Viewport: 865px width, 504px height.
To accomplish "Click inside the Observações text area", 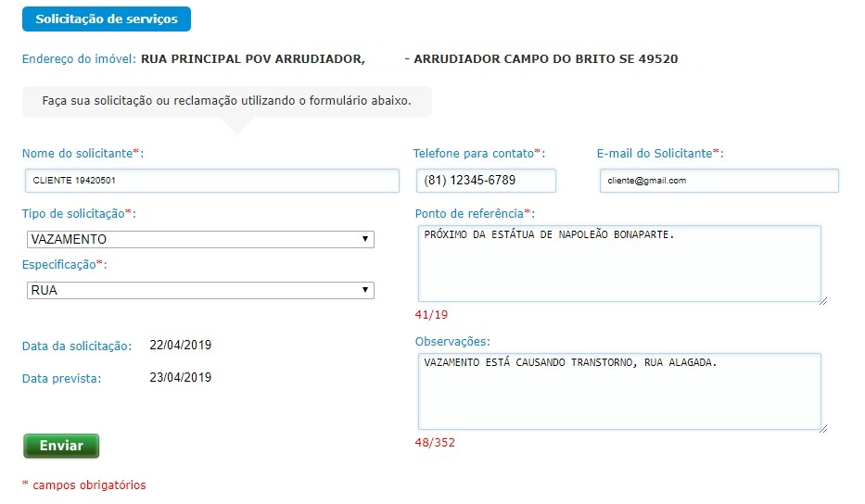I will pos(618,392).
